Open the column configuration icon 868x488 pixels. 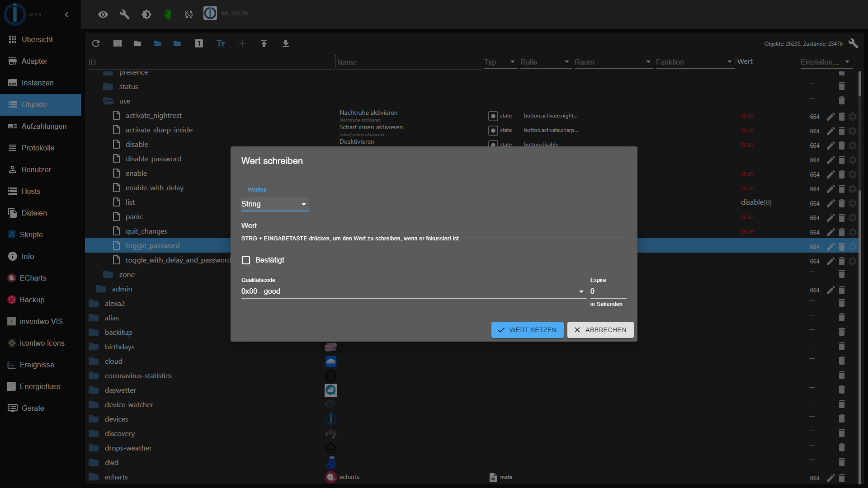pyautogui.click(x=118, y=43)
